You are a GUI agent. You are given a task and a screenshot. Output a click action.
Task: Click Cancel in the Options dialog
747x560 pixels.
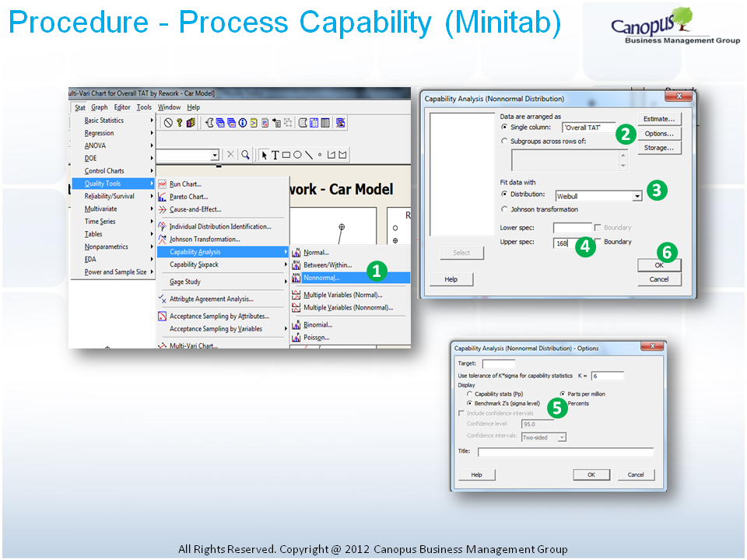pyautogui.click(x=636, y=474)
